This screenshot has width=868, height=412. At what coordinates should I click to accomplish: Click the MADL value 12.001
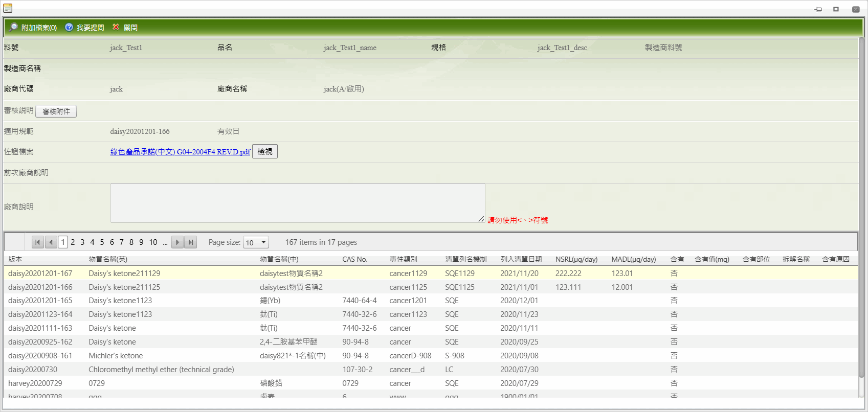(x=622, y=287)
